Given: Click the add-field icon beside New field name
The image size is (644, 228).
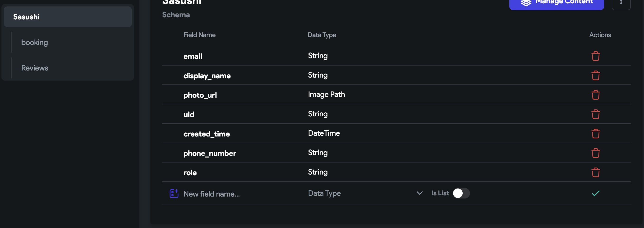Looking at the screenshot, I should (x=174, y=193).
